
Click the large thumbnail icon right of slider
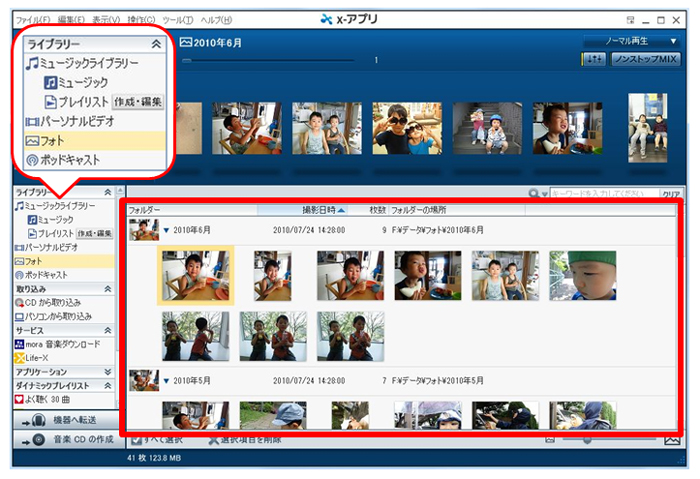click(x=672, y=440)
